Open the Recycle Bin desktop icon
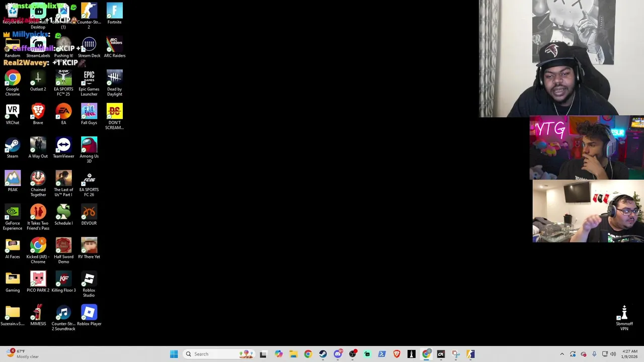The height and width of the screenshot is (362, 644). [x=13, y=14]
